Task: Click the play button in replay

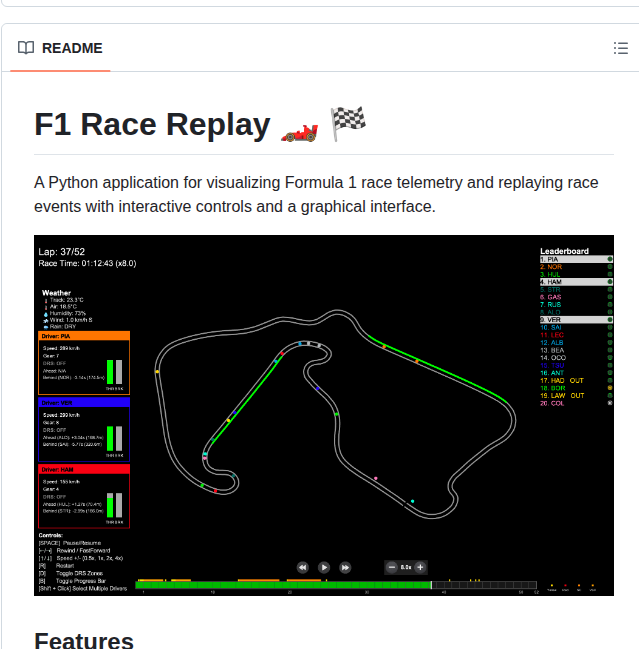Action: 324,567
